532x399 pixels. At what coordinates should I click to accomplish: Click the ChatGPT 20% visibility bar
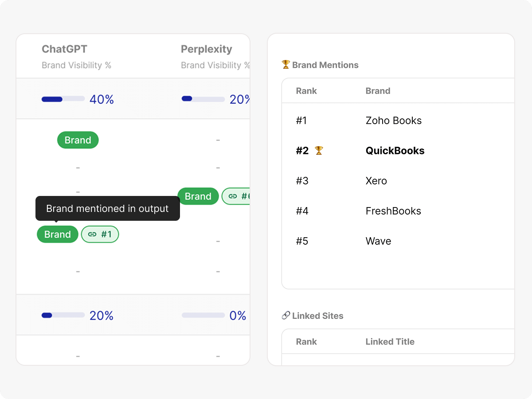(x=63, y=316)
